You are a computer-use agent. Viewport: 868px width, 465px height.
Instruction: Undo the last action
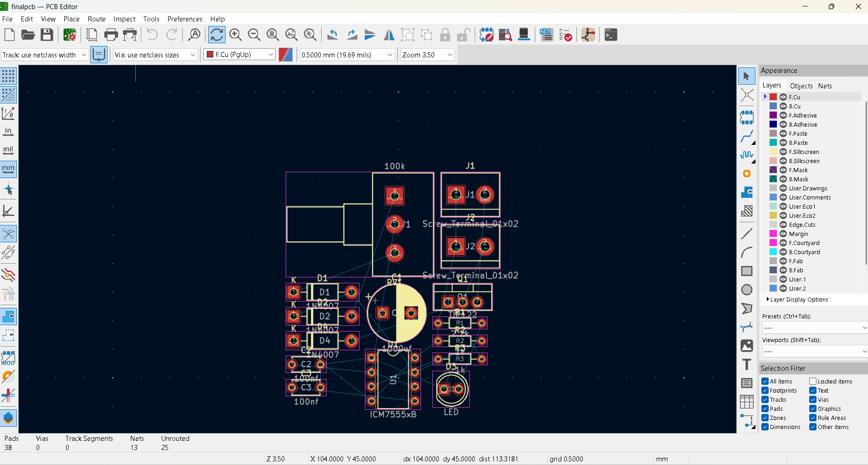point(153,35)
